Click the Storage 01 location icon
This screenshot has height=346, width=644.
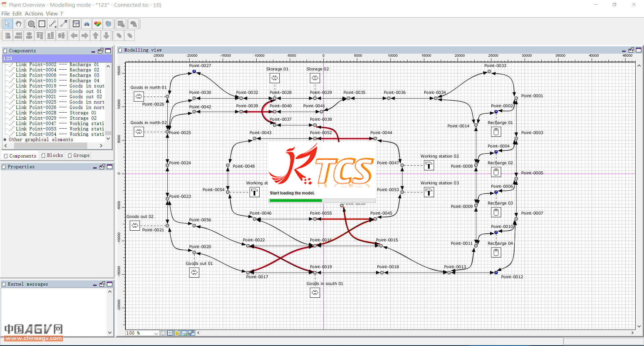coord(275,78)
